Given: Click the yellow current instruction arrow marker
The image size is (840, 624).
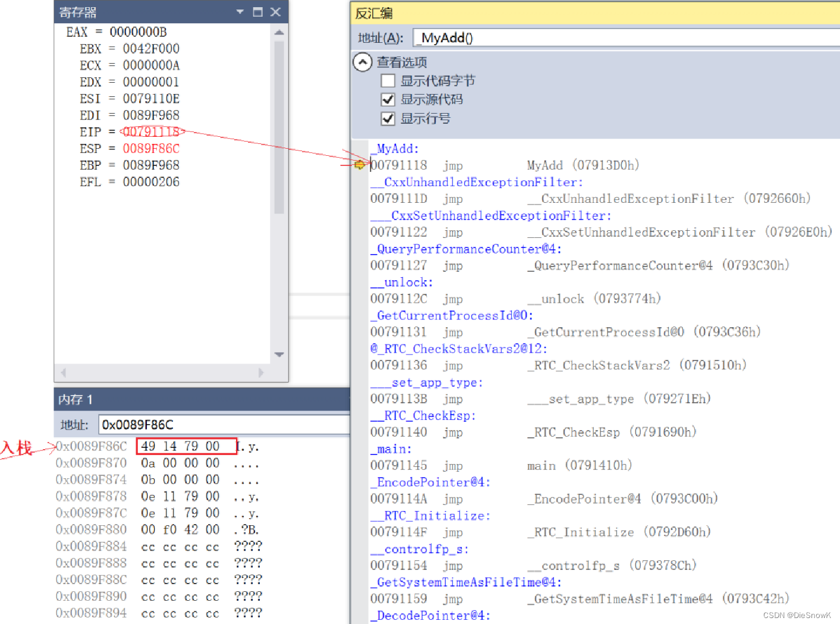Looking at the screenshot, I should (360, 165).
